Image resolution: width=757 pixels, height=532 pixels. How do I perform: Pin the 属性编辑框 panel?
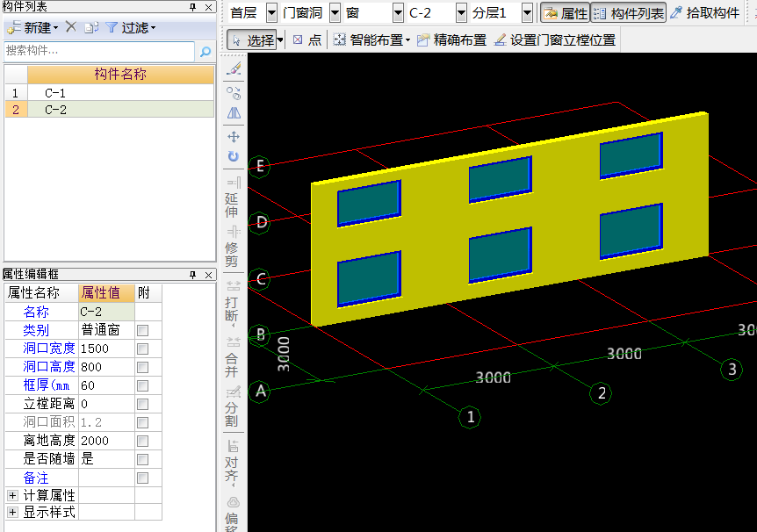[x=193, y=275]
